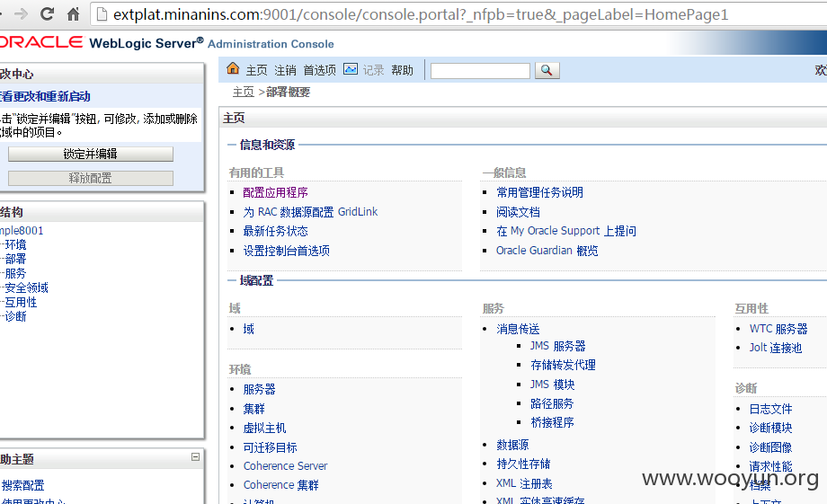This screenshot has width=827, height=504.
Task: Select 部署 in domain structure tree
Action: 15,259
